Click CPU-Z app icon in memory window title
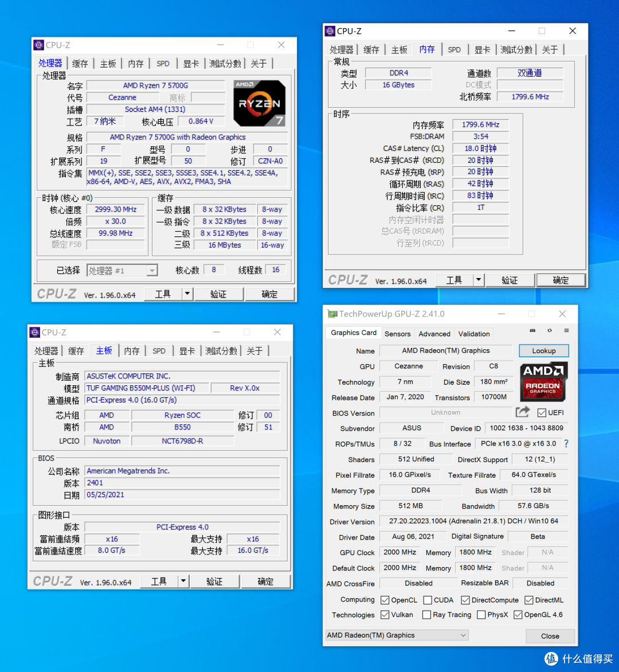 pos(330,31)
